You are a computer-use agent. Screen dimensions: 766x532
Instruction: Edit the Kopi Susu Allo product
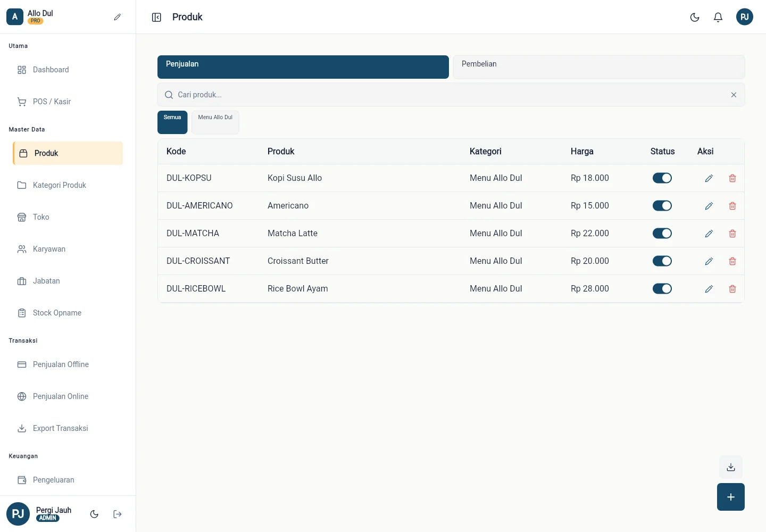pos(709,178)
